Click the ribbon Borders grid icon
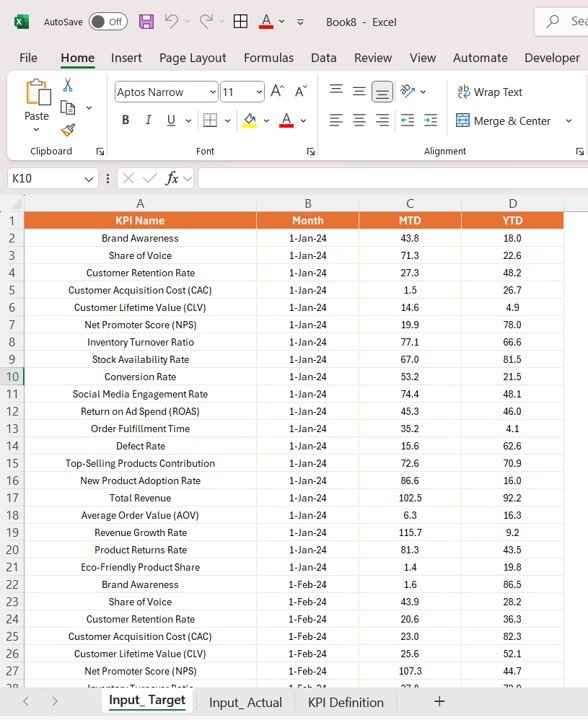Screen dimensions: 588x720 [210, 120]
